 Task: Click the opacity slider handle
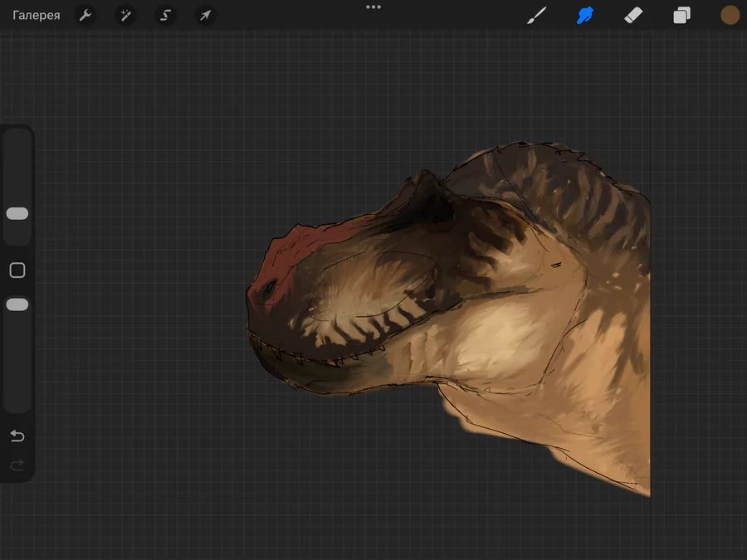pyautogui.click(x=17, y=304)
